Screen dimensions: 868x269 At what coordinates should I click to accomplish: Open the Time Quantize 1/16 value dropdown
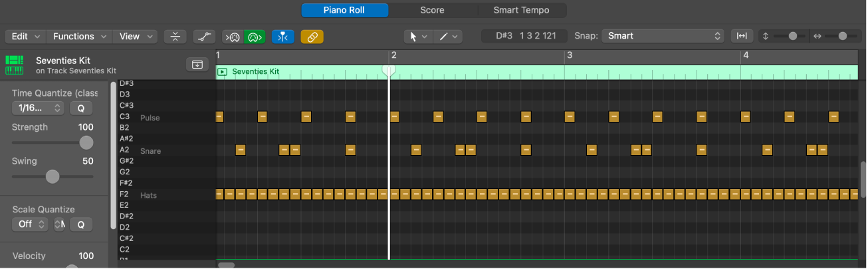click(38, 108)
